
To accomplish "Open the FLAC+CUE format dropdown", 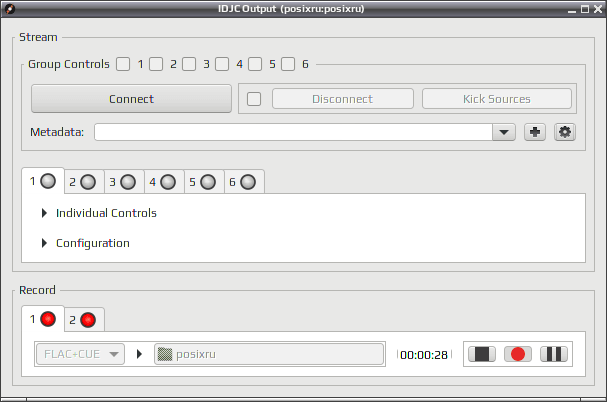I will click(x=81, y=354).
